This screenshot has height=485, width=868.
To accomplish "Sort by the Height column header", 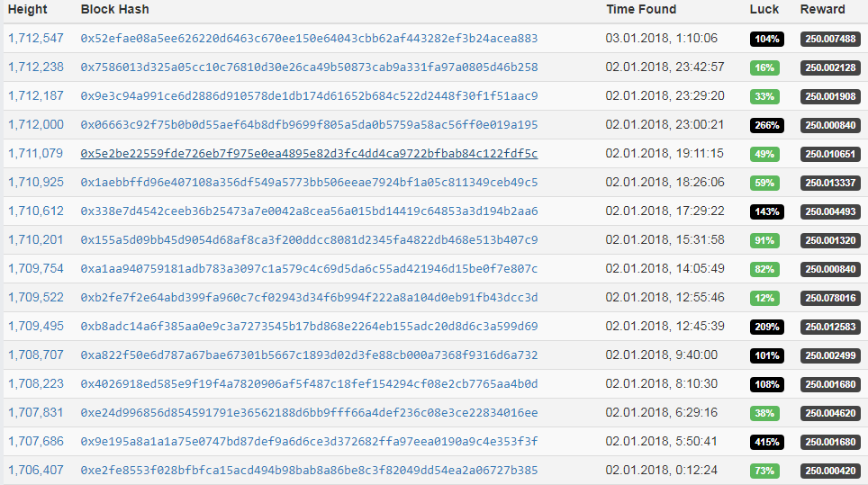I will [27, 10].
